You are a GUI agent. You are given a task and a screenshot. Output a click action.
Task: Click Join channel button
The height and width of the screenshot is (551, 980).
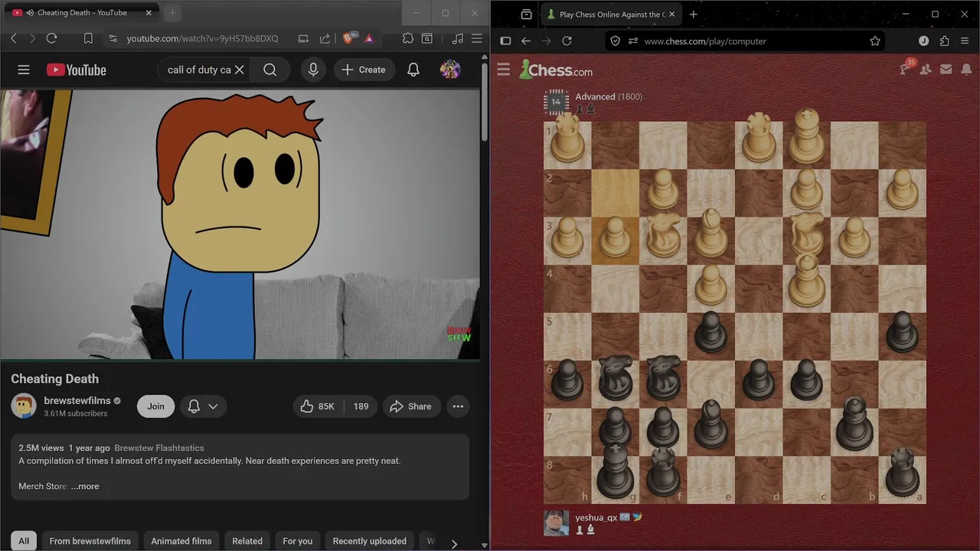155,406
